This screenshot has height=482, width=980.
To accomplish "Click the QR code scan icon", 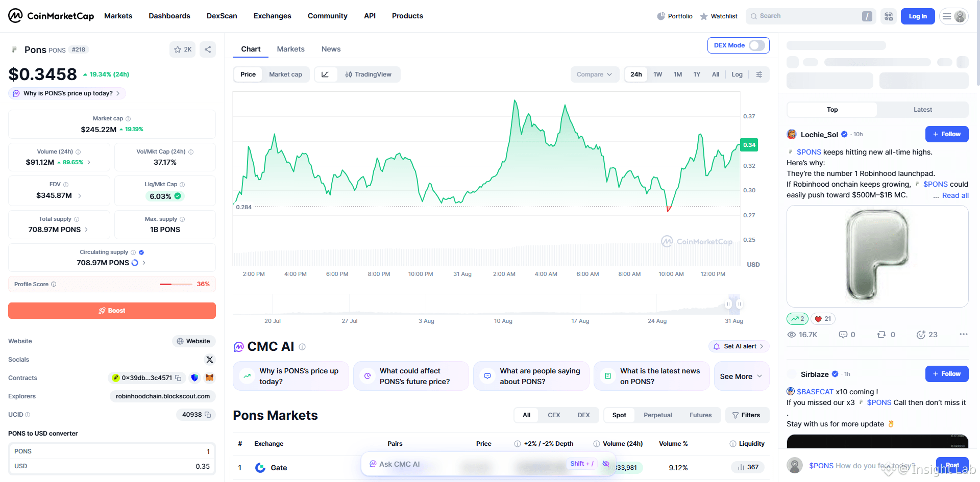I will coord(889,16).
